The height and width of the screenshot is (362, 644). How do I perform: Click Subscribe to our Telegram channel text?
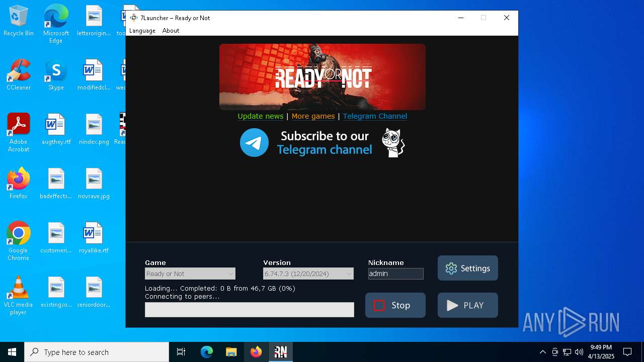point(325,143)
